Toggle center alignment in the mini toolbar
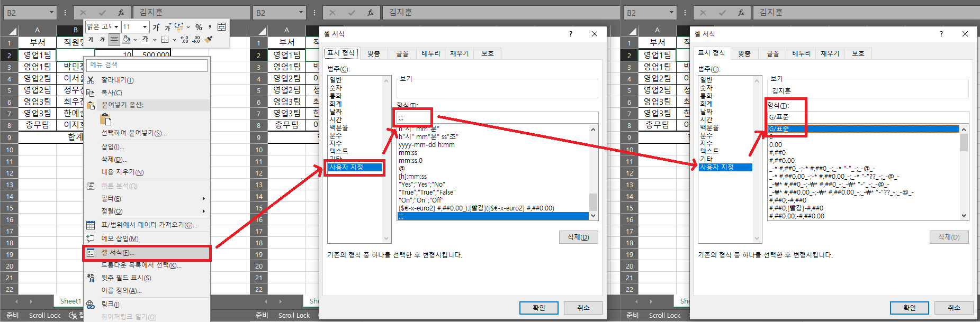The height and width of the screenshot is (322, 980). point(114,40)
